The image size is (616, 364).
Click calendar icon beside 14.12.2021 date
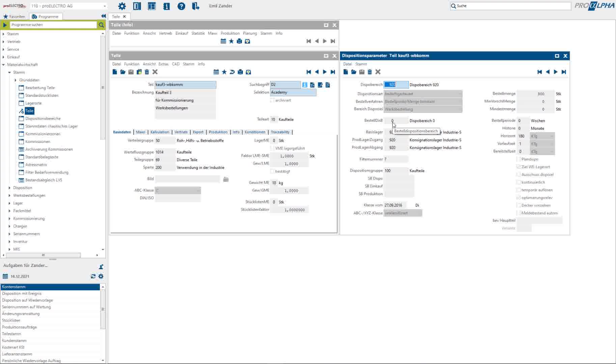coord(5,276)
